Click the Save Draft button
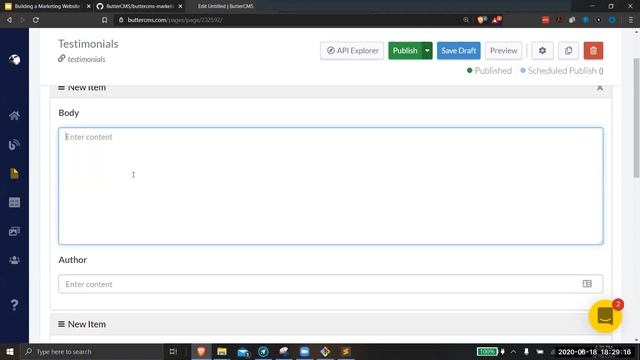This screenshot has height=360, width=640. tap(458, 51)
